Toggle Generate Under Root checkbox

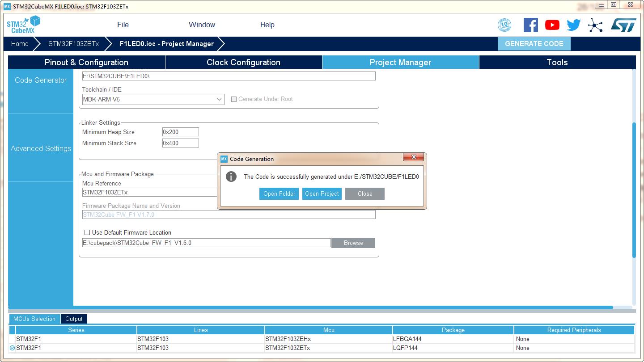click(x=233, y=99)
